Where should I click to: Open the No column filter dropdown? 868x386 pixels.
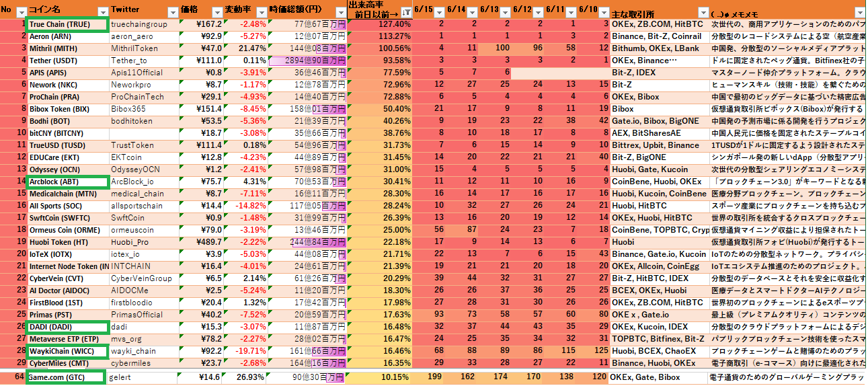[21, 11]
